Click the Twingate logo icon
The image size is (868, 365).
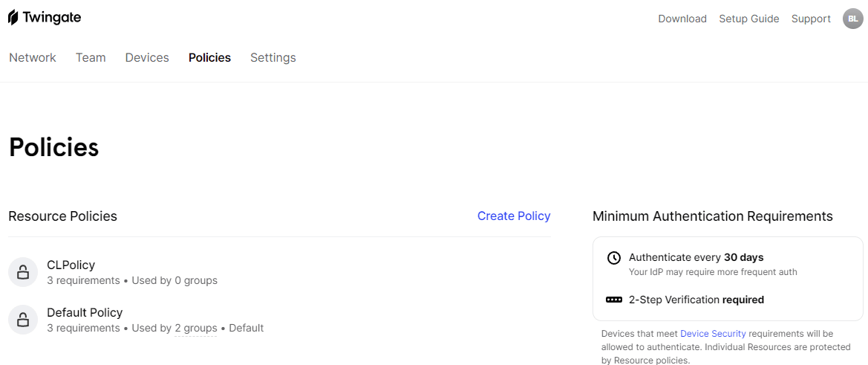point(13,18)
